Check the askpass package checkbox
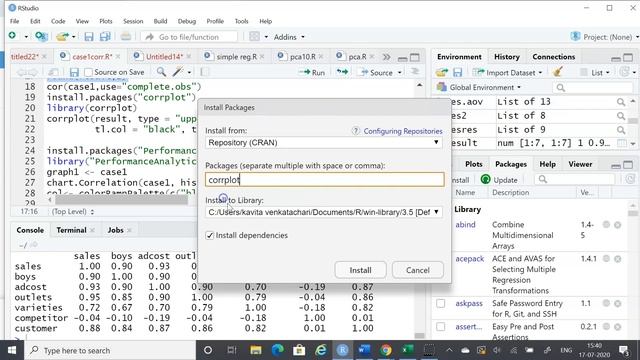 (x=440, y=303)
